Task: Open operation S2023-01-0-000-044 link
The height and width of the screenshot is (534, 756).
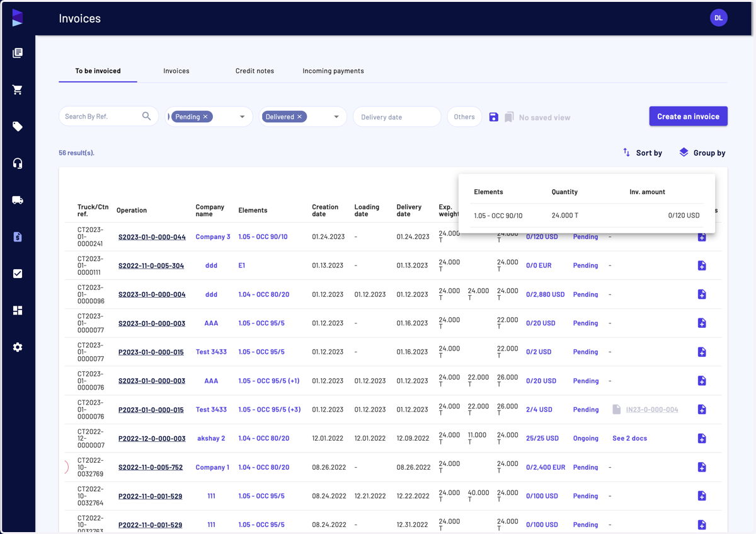Action: tap(152, 237)
